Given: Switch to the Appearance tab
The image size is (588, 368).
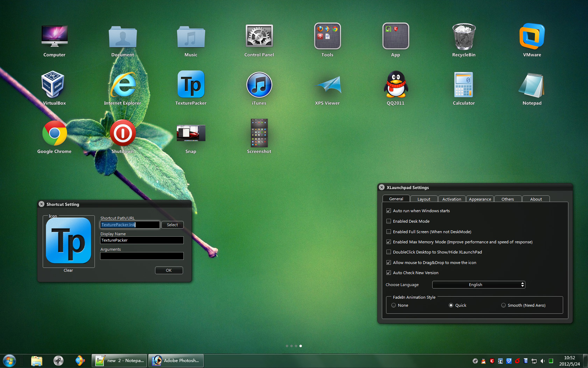Looking at the screenshot, I should [480, 199].
